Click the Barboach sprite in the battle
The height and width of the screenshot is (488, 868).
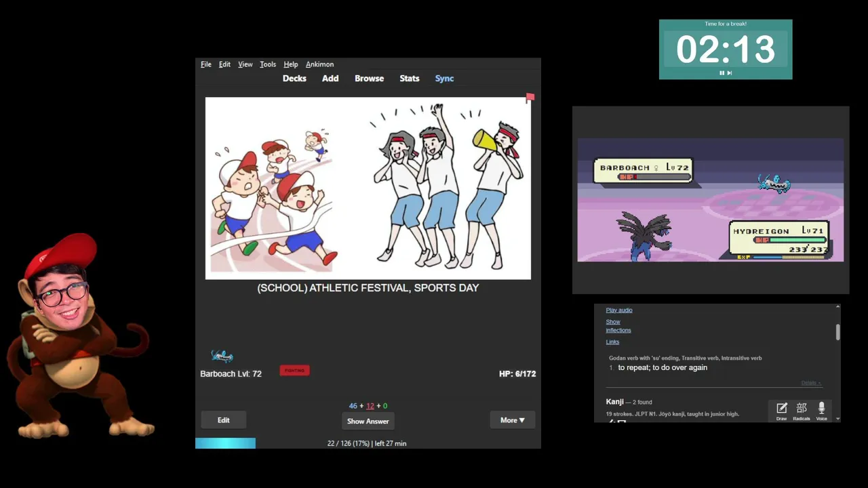[x=774, y=183]
